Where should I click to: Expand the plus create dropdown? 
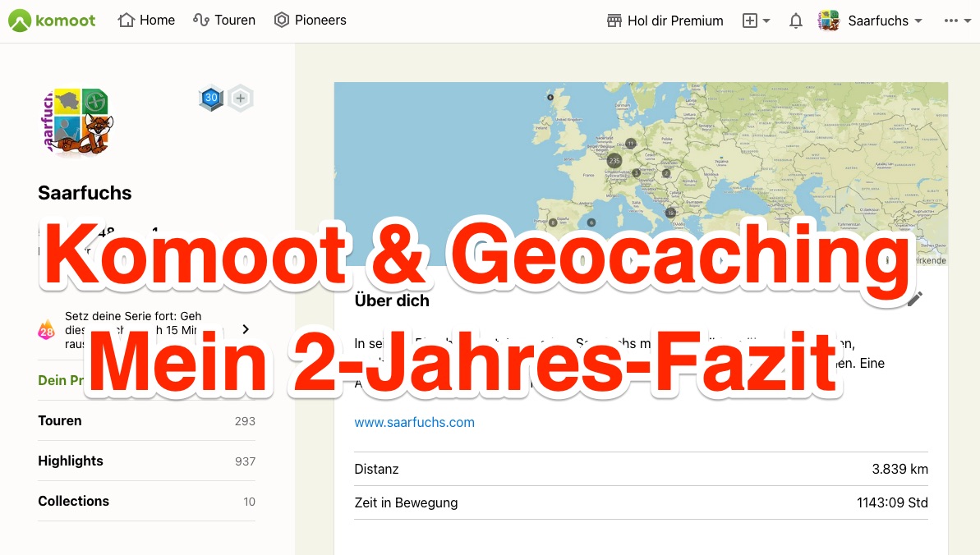[x=756, y=21]
